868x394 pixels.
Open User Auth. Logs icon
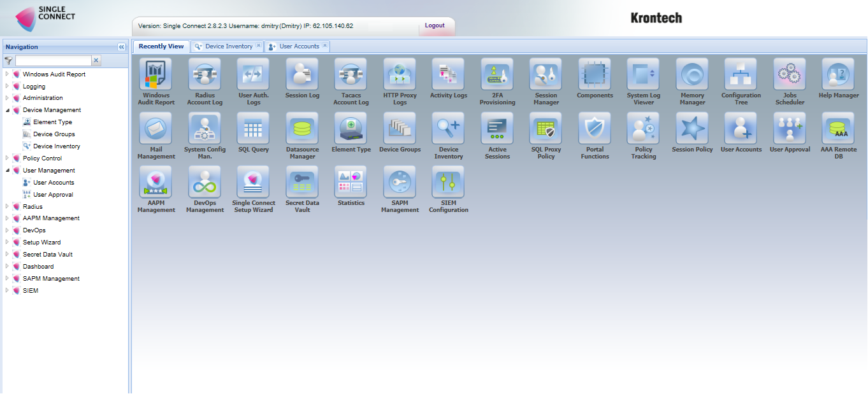click(x=254, y=74)
